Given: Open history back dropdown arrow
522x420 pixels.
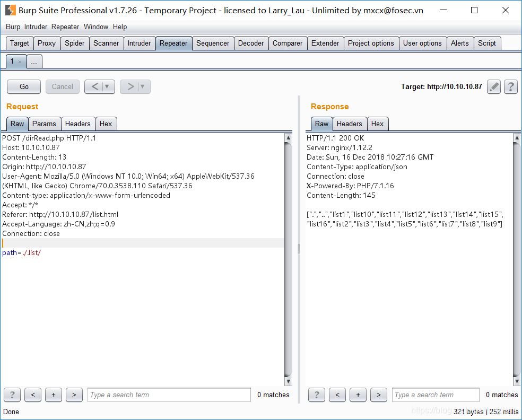Looking at the screenshot, I should tap(107, 86).
